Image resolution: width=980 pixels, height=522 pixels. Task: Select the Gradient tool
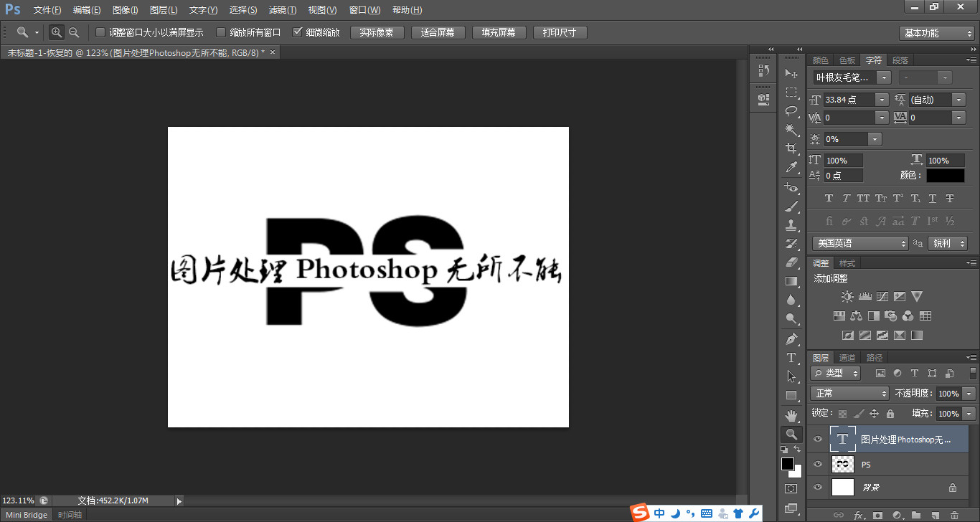[x=791, y=281]
